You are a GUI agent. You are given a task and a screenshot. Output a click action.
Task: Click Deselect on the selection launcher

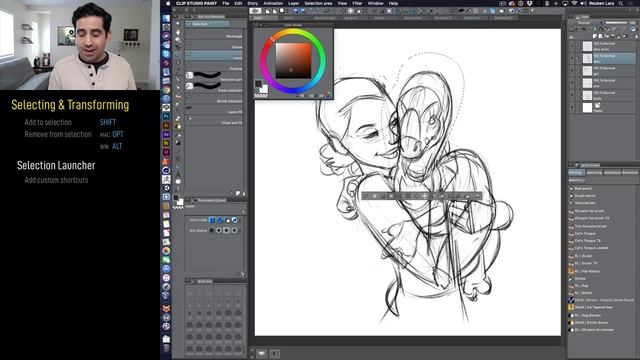pyautogui.click(x=366, y=196)
